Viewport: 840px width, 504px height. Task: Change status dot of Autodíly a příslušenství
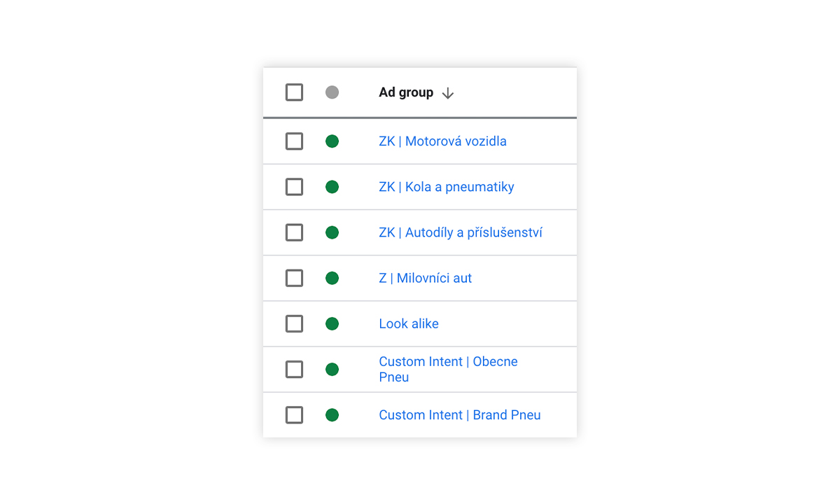[x=332, y=232]
